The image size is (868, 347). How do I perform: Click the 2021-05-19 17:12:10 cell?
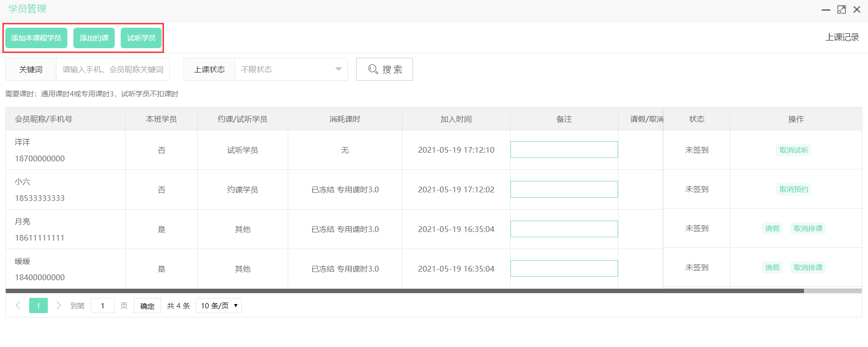[x=456, y=150]
